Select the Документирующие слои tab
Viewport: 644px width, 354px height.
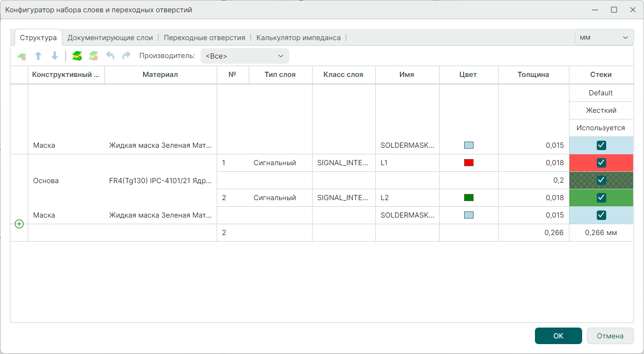110,38
